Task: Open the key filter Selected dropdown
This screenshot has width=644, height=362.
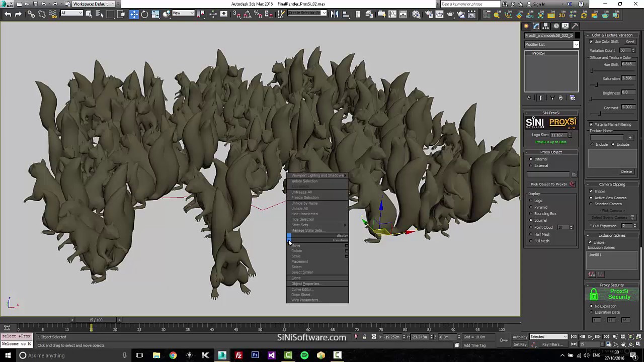Action: click(x=548, y=337)
